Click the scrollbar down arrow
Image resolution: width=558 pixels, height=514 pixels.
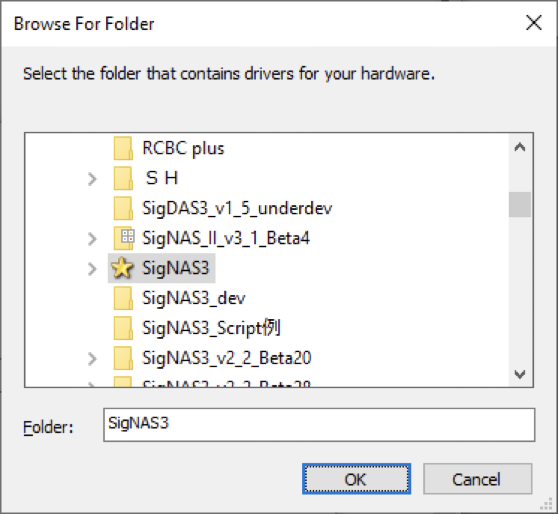[x=520, y=374]
